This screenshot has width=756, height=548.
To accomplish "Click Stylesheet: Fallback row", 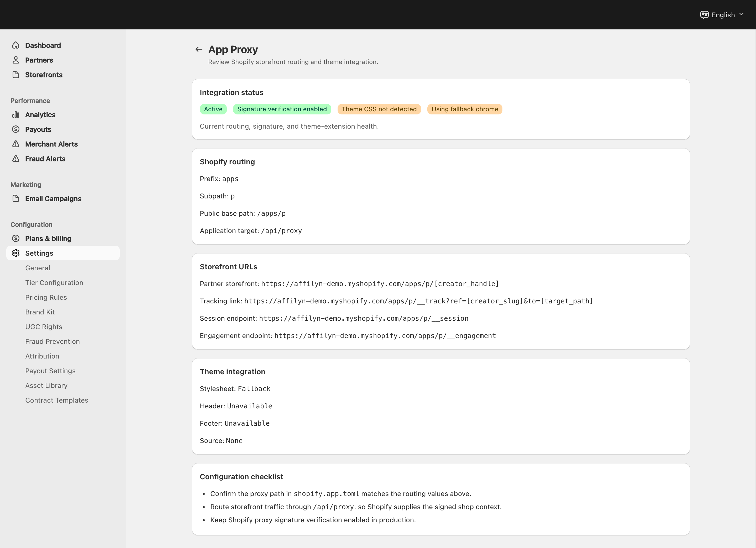I will tap(235, 389).
